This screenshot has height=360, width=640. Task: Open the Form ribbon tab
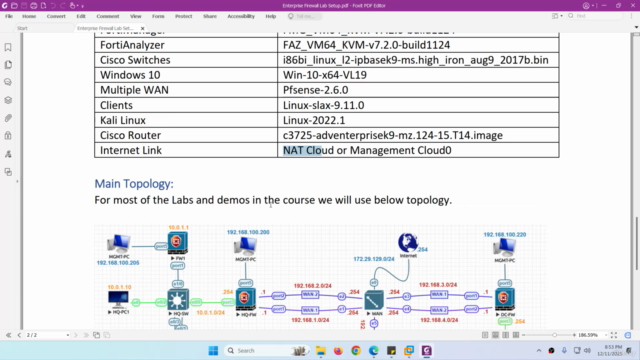tap(158, 16)
